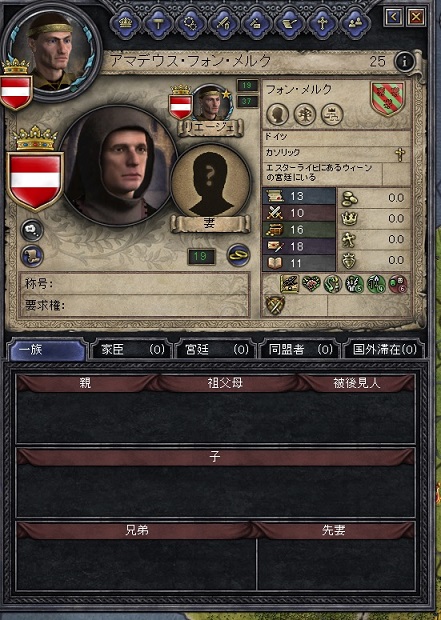The height and width of the screenshot is (620, 441).
Task: Switch to the 家臣 tab
Action: pyautogui.click(x=131, y=350)
